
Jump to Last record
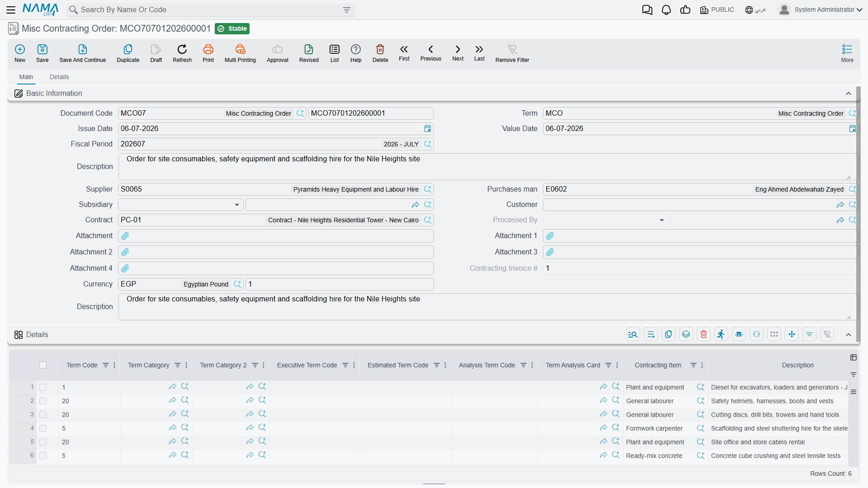point(479,52)
